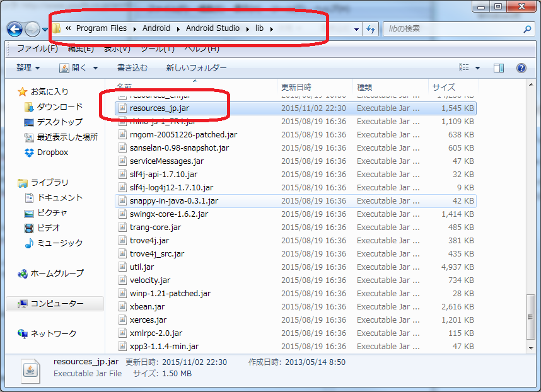Viewport: 541px width, 392px height.
Task: Click the magnifier search icon
Action: [527, 29]
